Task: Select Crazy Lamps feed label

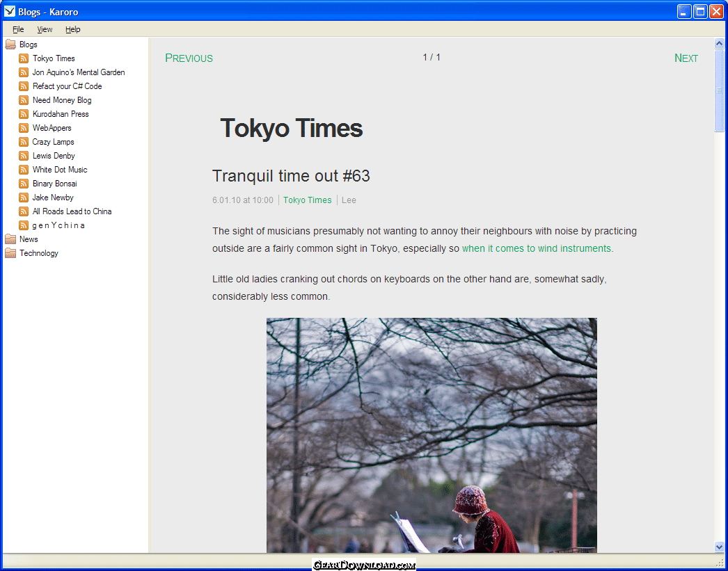Action: (54, 142)
